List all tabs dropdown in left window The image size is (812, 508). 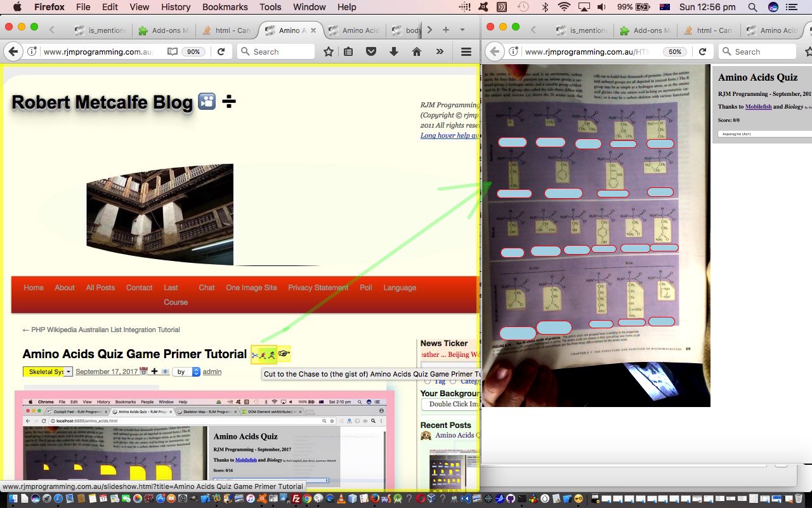462,30
